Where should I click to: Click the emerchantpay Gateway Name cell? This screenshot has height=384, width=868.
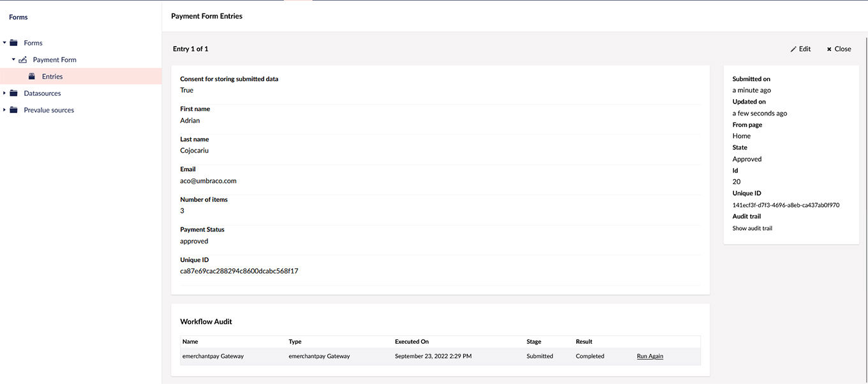[x=213, y=357]
